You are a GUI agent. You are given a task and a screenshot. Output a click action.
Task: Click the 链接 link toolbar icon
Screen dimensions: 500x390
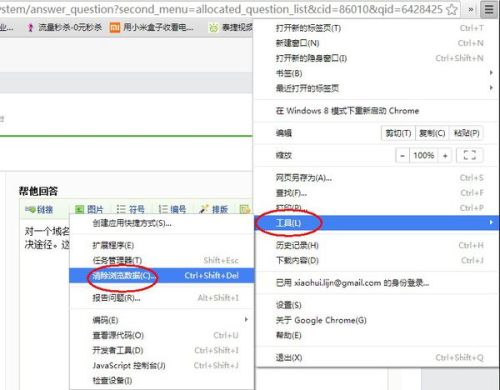(39, 210)
